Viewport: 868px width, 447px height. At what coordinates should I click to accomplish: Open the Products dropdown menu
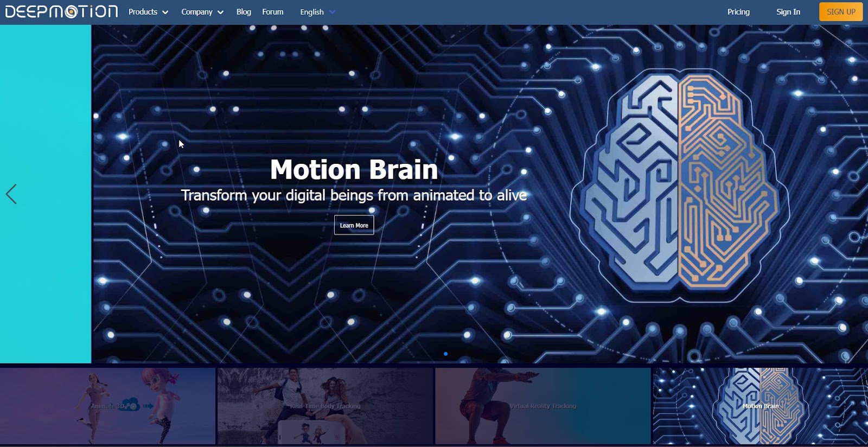tap(148, 12)
